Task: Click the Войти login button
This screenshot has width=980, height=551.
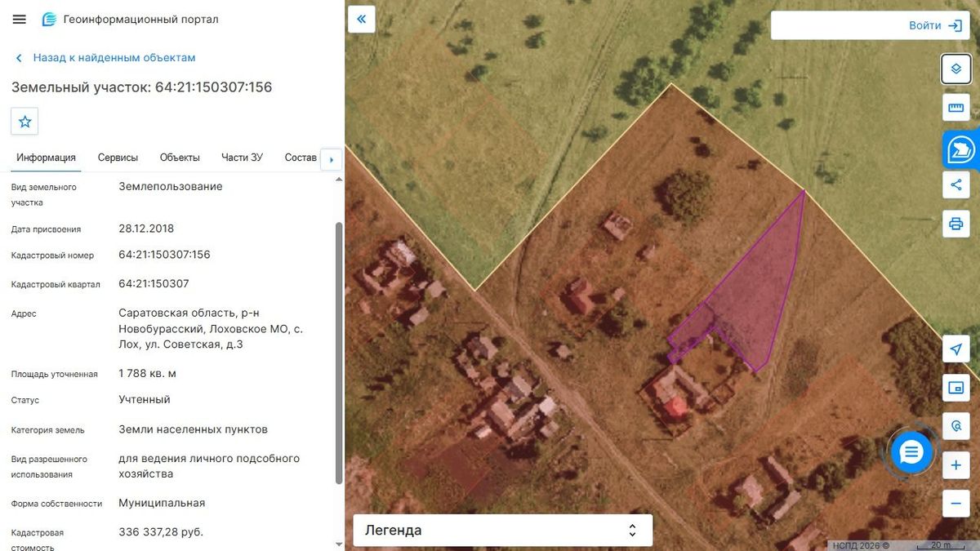Action: (935, 25)
